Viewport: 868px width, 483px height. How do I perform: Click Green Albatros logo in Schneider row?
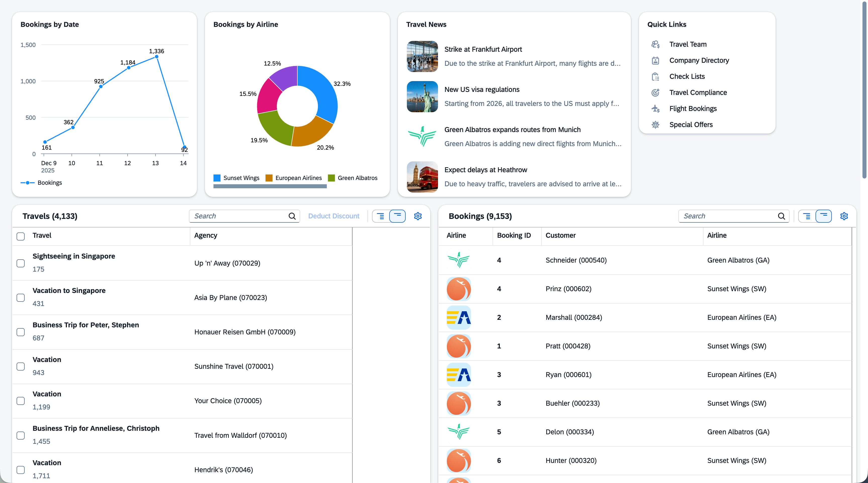point(459,260)
